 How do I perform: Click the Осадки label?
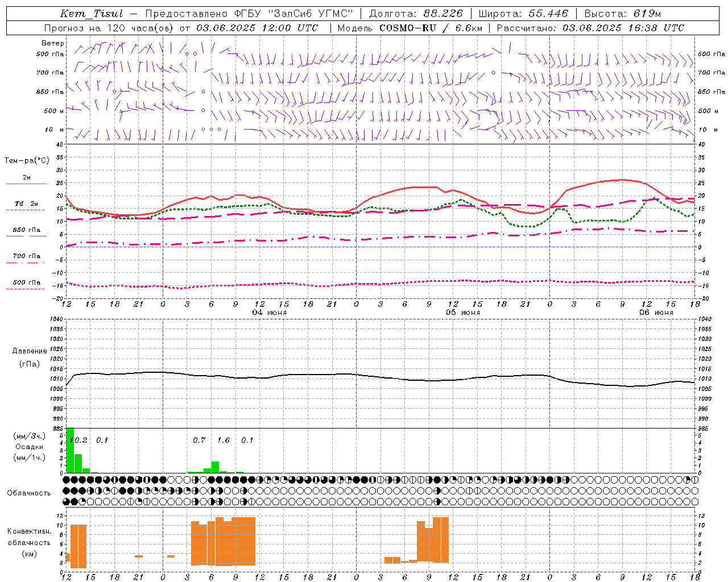click(x=30, y=447)
